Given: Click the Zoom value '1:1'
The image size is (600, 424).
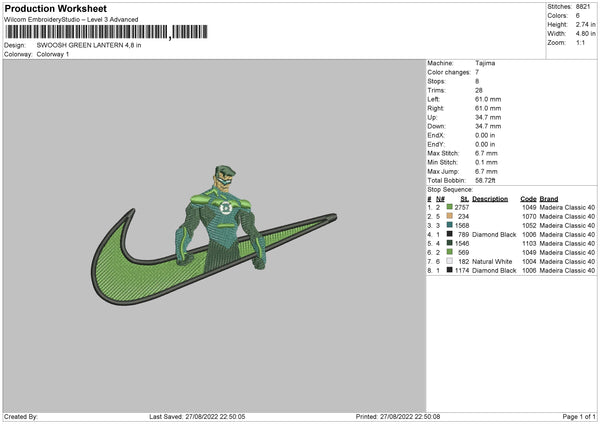Looking at the screenshot, I should click(x=580, y=42).
